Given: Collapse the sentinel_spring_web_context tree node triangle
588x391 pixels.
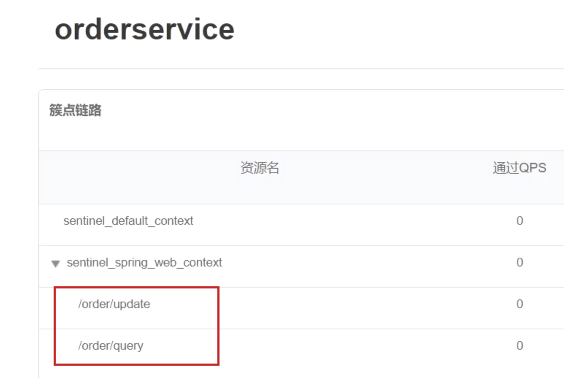Looking at the screenshot, I should [x=56, y=263].
